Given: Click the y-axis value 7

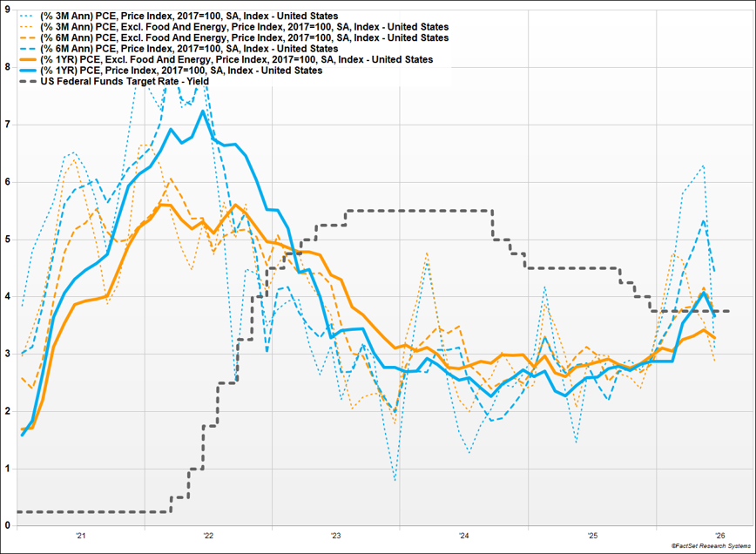Looking at the screenshot, I should (x=7, y=125).
